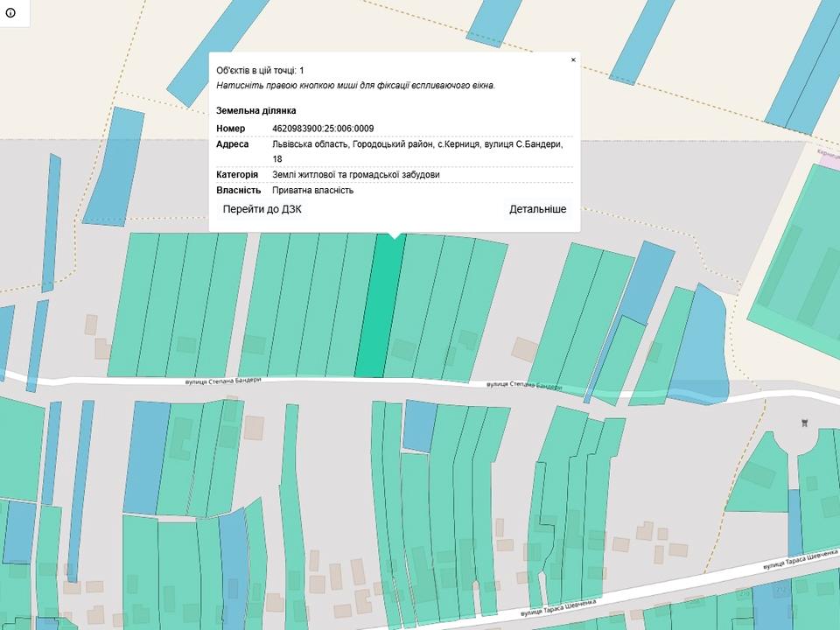Click the "Приватна власність" ownership value

(312, 190)
